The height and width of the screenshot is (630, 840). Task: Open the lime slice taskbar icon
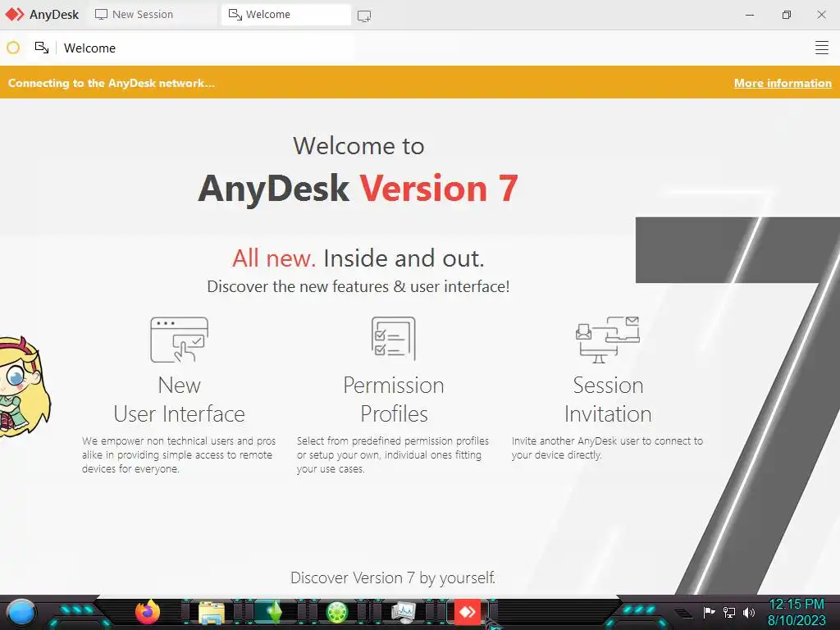337,612
